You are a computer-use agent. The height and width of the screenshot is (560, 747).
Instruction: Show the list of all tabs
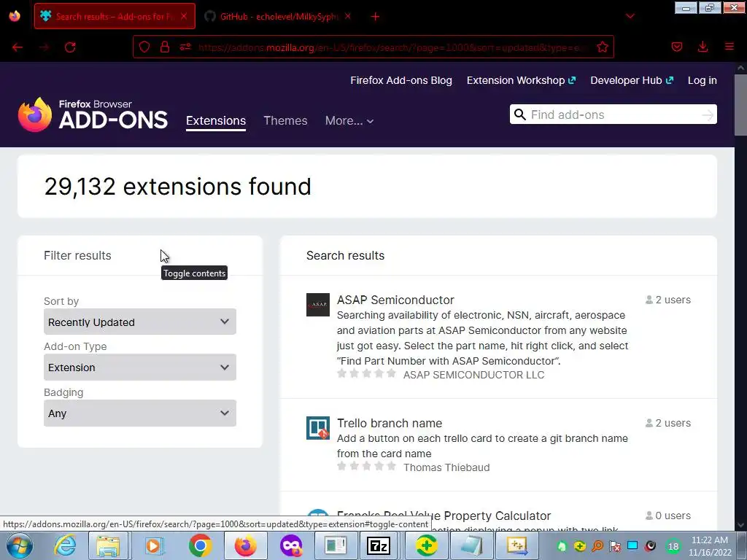[x=630, y=16]
